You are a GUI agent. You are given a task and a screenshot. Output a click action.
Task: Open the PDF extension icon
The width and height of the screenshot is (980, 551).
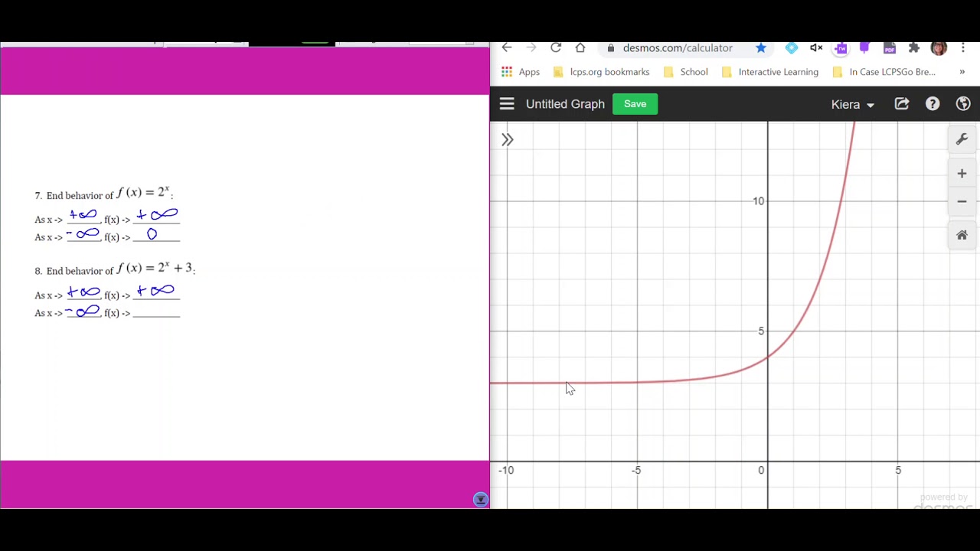(890, 48)
